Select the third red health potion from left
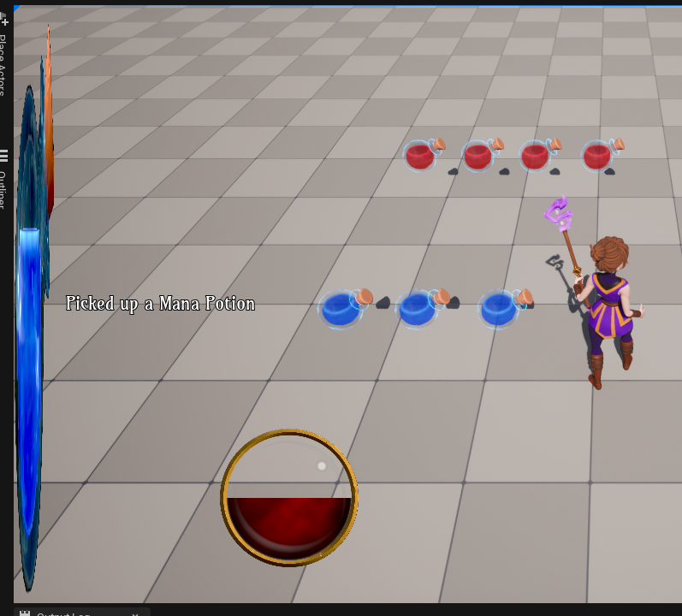 coord(540,154)
